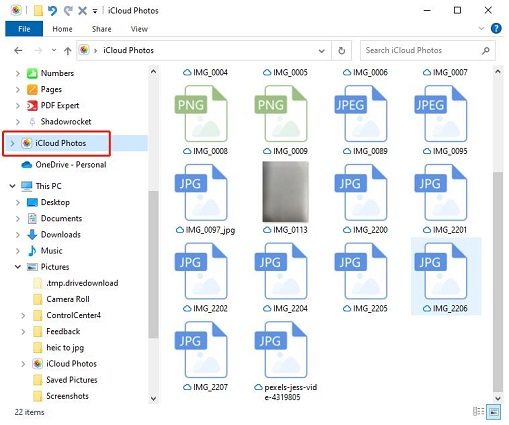Viewport: 509px width, 425px height.
Task: Expand the Documents tree node
Action: (x=18, y=219)
